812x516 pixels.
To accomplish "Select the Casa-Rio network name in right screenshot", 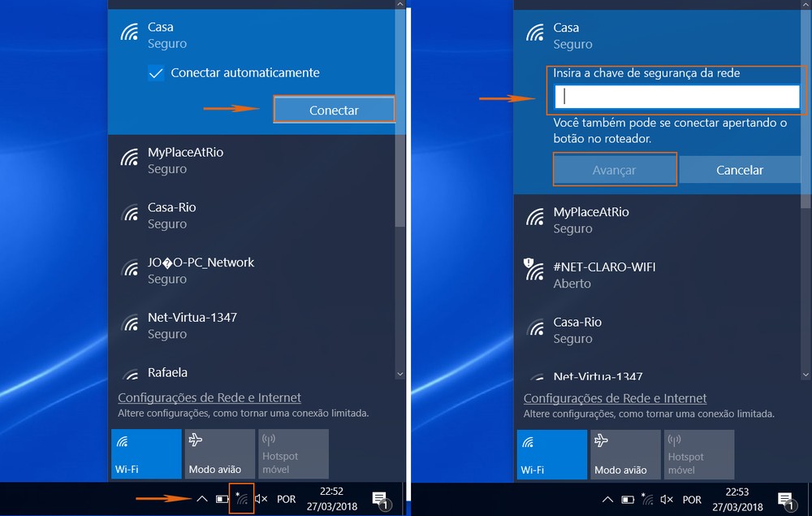I will pyautogui.click(x=577, y=322).
